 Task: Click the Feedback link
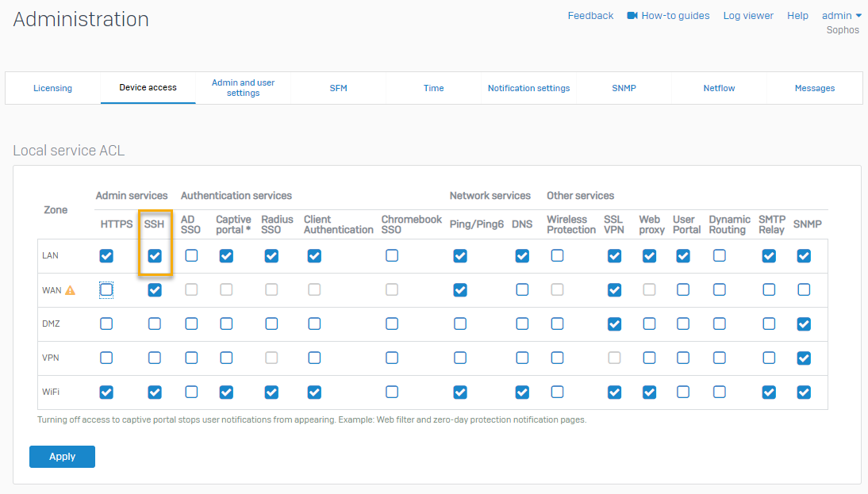[590, 16]
